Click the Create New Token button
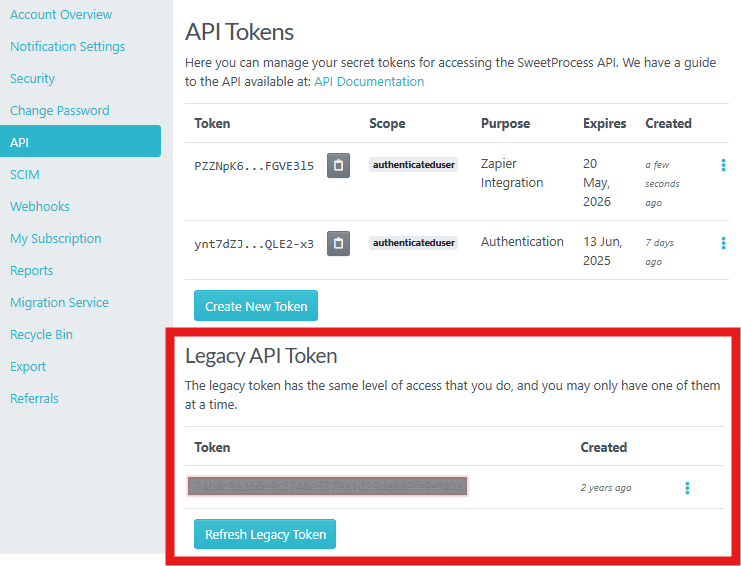The image size is (741, 566). [x=255, y=306]
